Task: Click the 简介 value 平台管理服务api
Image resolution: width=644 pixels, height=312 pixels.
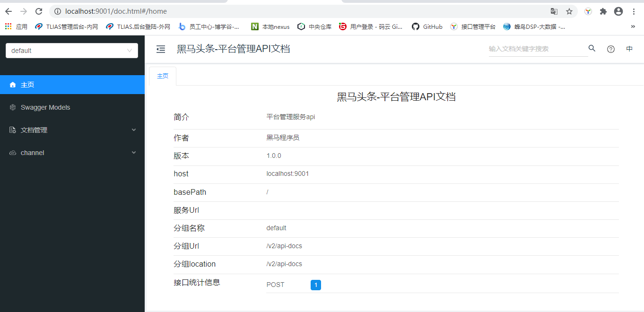Action: [290, 117]
